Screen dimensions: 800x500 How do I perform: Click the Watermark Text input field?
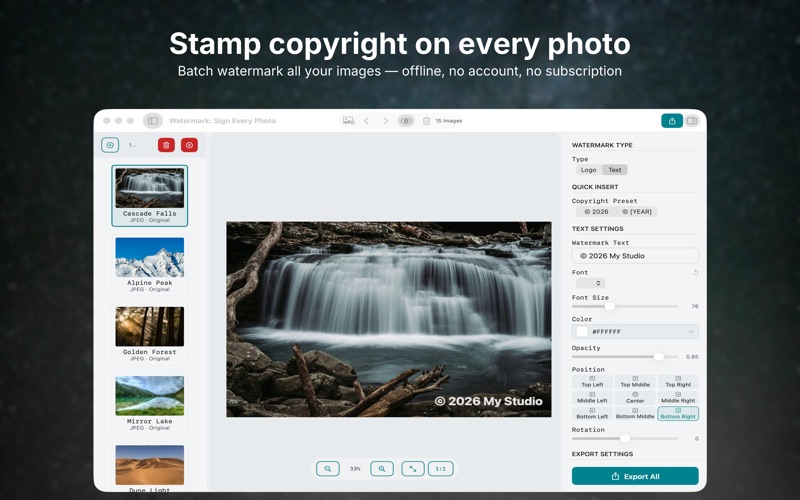point(635,256)
